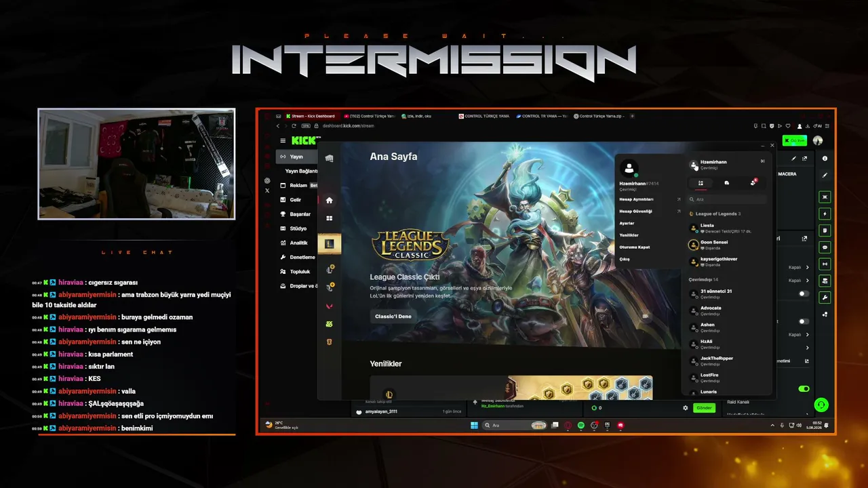Open the chat messages tab icon
The image size is (868, 488).
click(x=726, y=182)
